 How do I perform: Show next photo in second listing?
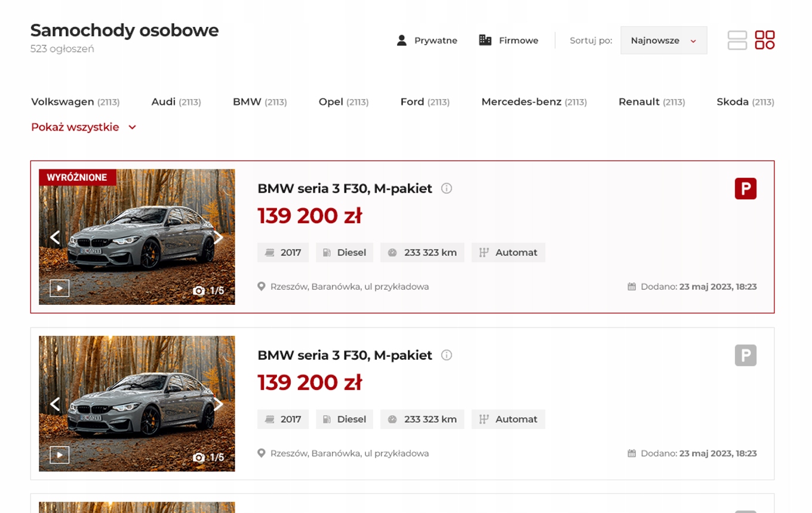pyautogui.click(x=219, y=404)
